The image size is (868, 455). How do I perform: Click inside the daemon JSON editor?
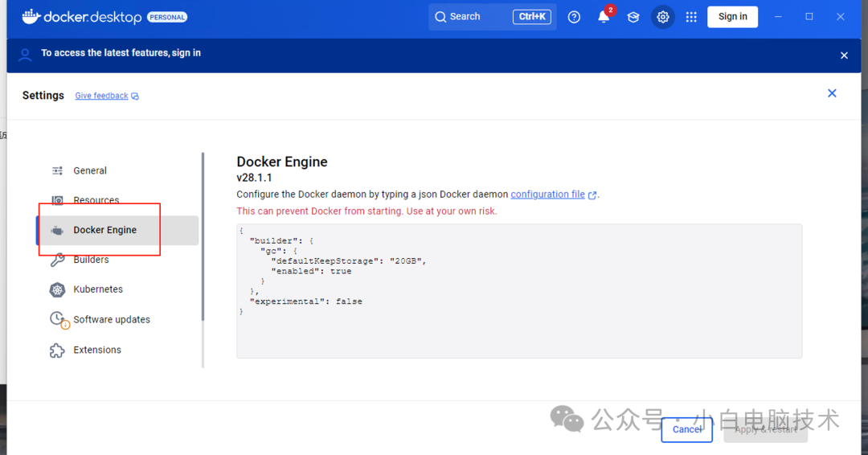[x=519, y=291]
